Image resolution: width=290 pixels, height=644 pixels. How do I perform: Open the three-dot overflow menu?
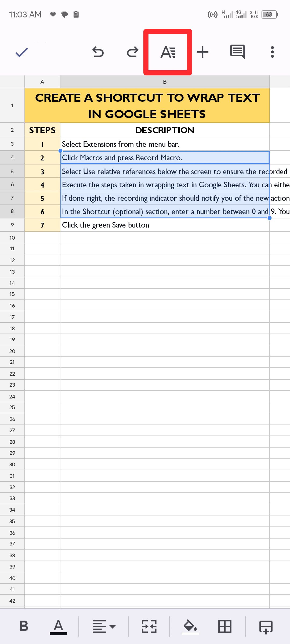pyautogui.click(x=272, y=52)
